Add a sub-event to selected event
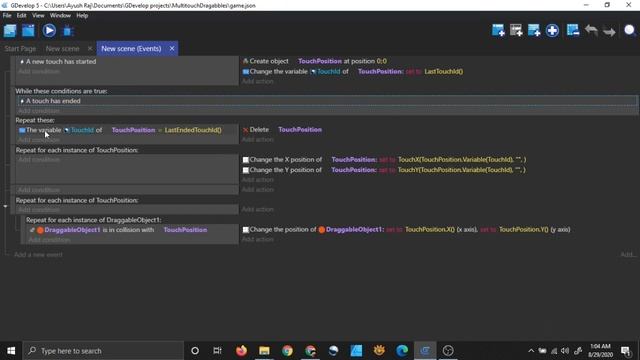Image resolution: width=640 pixels, height=360 pixels. [x=516, y=30]
